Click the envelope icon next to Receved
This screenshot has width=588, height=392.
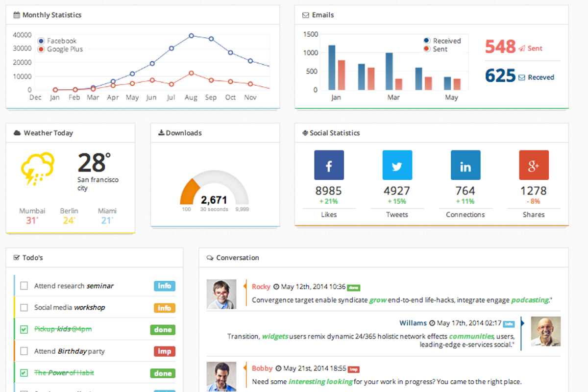click(522, 77)
